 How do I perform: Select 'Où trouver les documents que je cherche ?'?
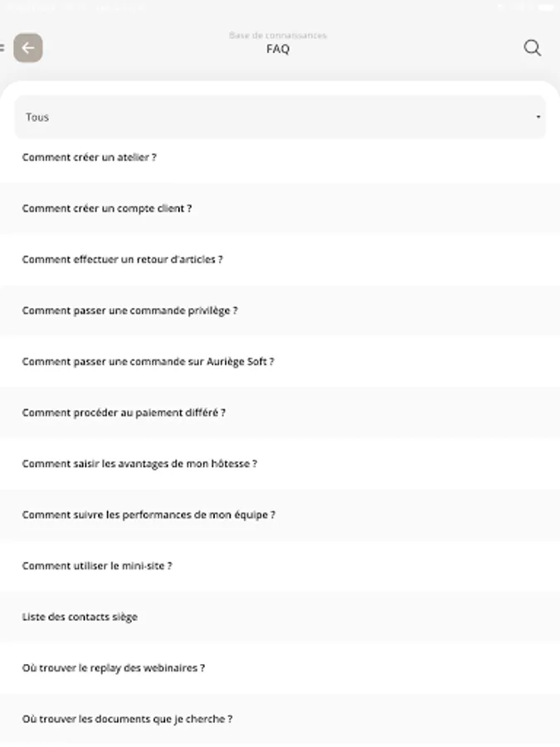coord(127,719)
